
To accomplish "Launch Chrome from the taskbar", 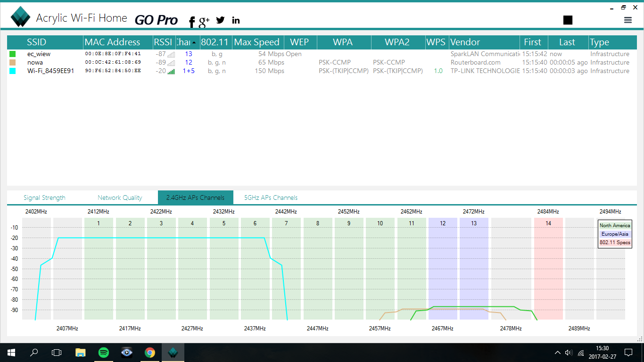I will [150, 352].
